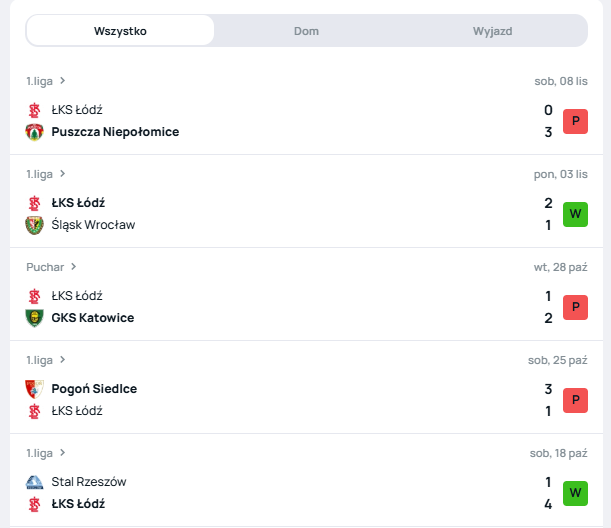Screen dimensions: 611x528
Task: Click the red P badge for Puszcza match
Action: click(575, 122)
